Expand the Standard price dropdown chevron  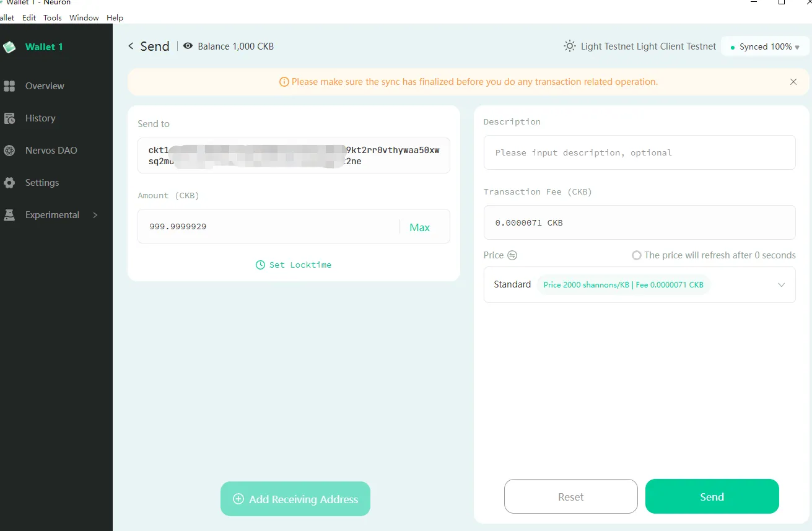pos(782,285)
